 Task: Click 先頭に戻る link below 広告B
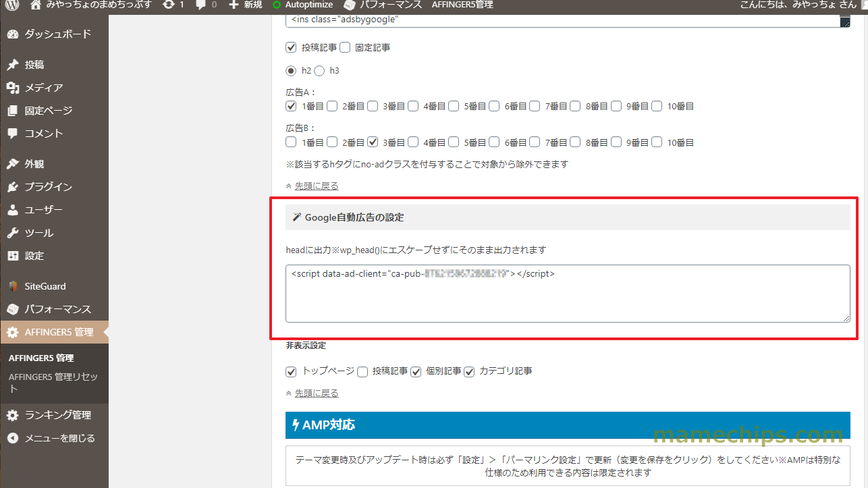pyautogui.click(x=317, y=186)
